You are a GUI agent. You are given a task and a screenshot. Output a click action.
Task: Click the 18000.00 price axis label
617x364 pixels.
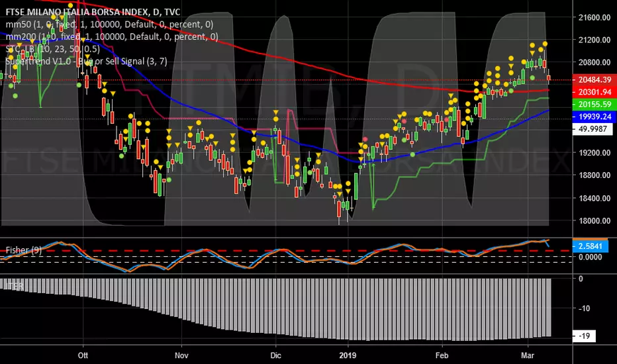pos(594,221)
